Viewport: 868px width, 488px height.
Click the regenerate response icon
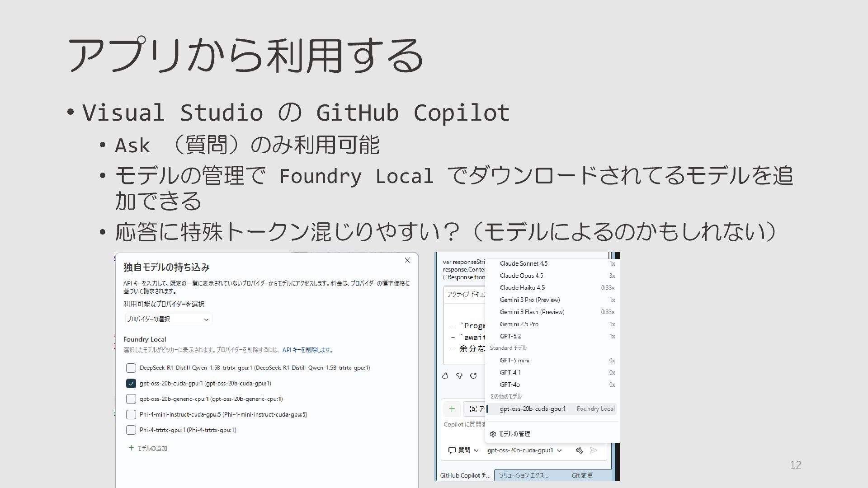click(x=473, y=375)
